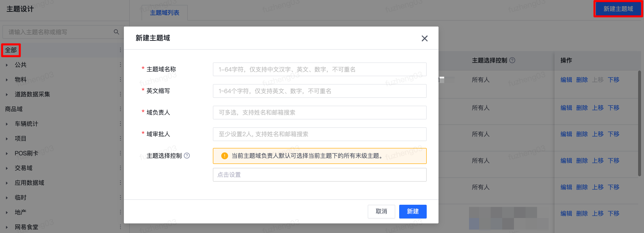
Task: Expand the 应用数据域 tree node
Action: click(7, 183)
